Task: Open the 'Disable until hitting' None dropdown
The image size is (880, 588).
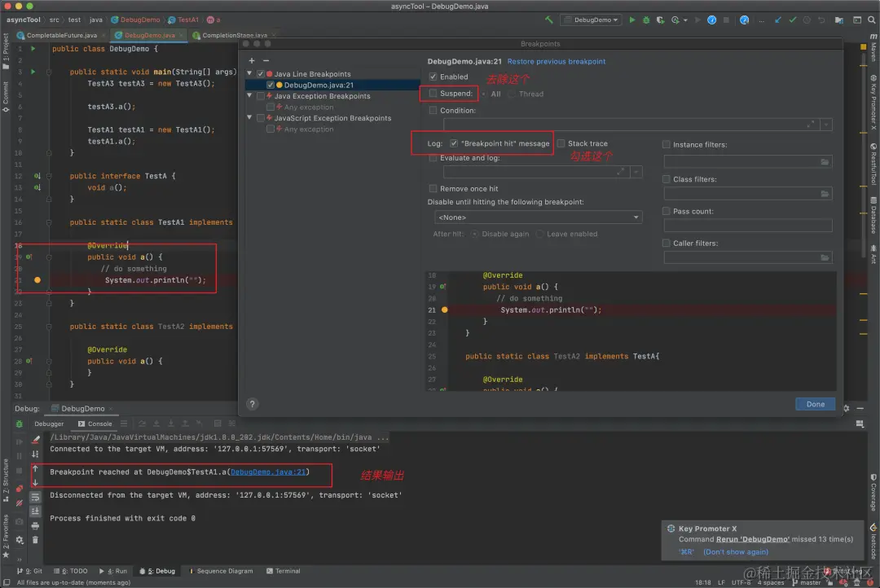Action: coord(539,217)
